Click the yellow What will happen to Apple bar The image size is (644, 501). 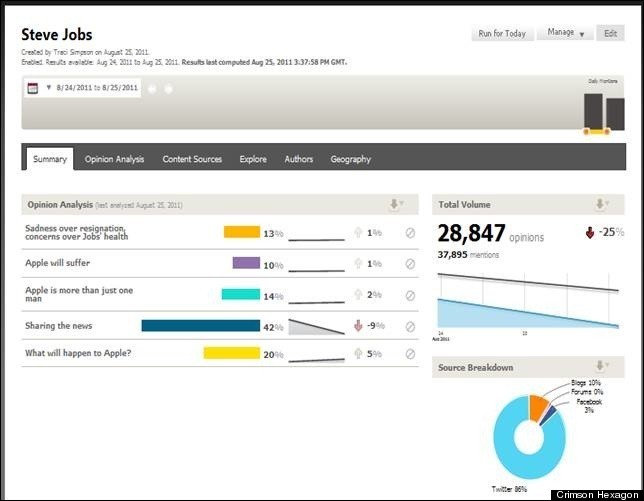click(232, 353)
